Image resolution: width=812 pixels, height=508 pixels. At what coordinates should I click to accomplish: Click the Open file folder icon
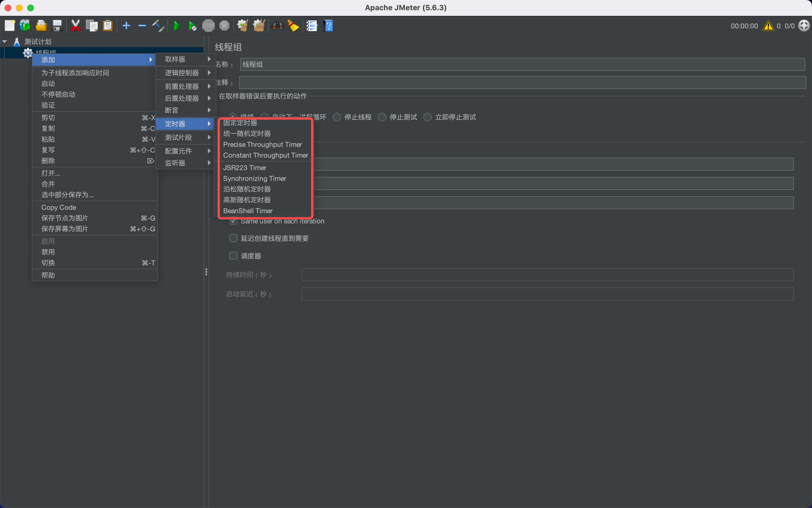(41, 26)
